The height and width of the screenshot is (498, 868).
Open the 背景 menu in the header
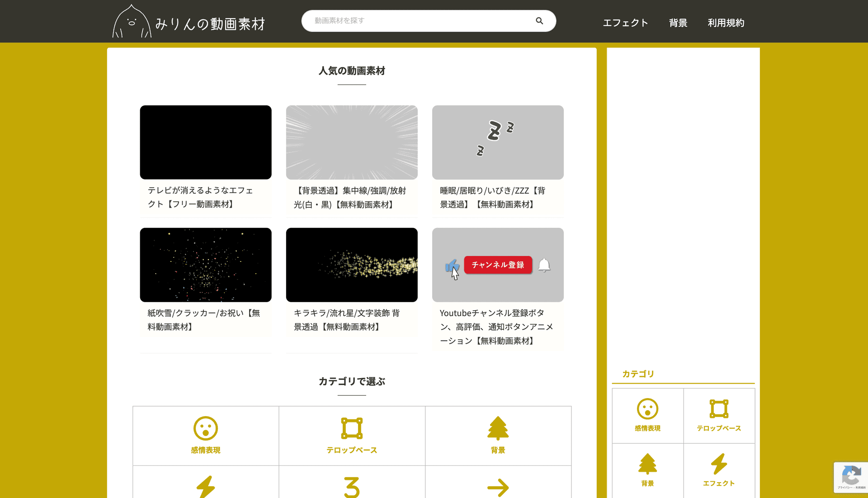pyautogui.click(x=678, y=23)
